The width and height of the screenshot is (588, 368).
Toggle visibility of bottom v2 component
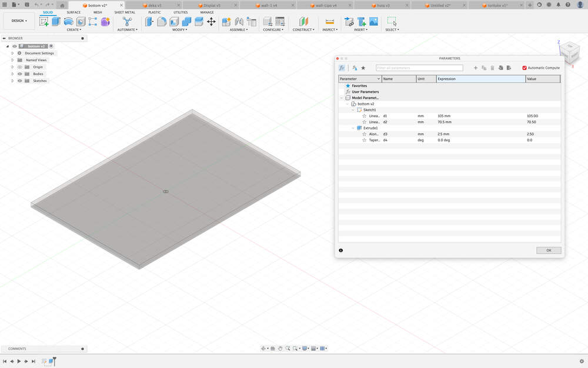click(x=15, y=46)
